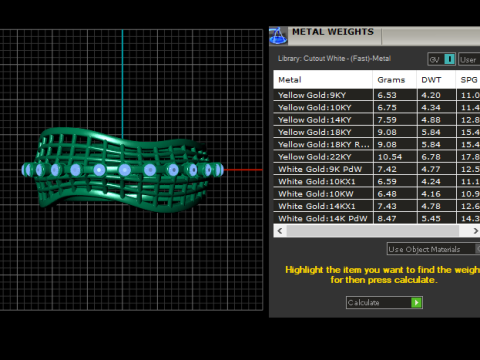Click the horizontal scrollbar left arrow
Screen dimensions: 480x360
280,231
